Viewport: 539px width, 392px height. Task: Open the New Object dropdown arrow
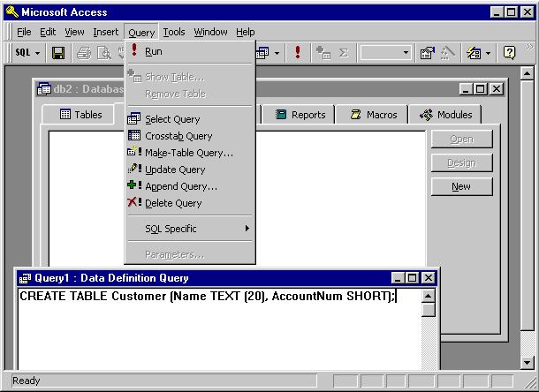(x=488, y=53)
